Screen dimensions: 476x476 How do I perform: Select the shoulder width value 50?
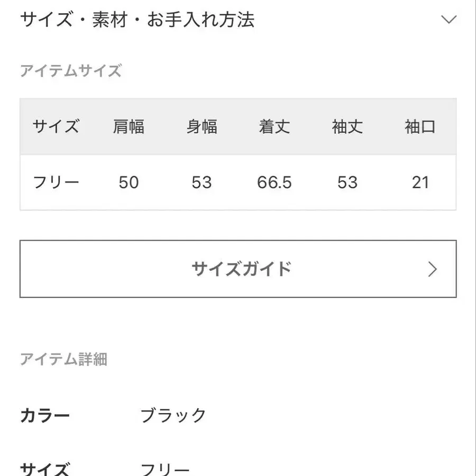[127, 182]
